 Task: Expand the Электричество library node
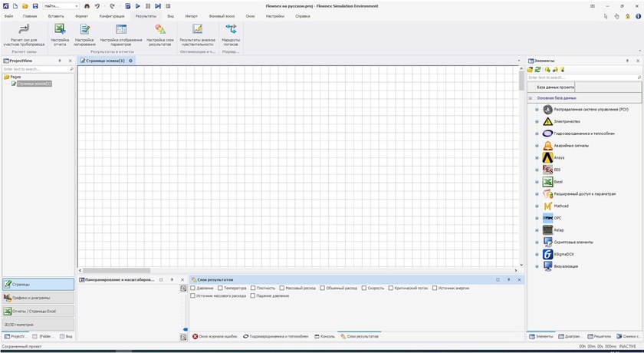click(x=537, y=121)
